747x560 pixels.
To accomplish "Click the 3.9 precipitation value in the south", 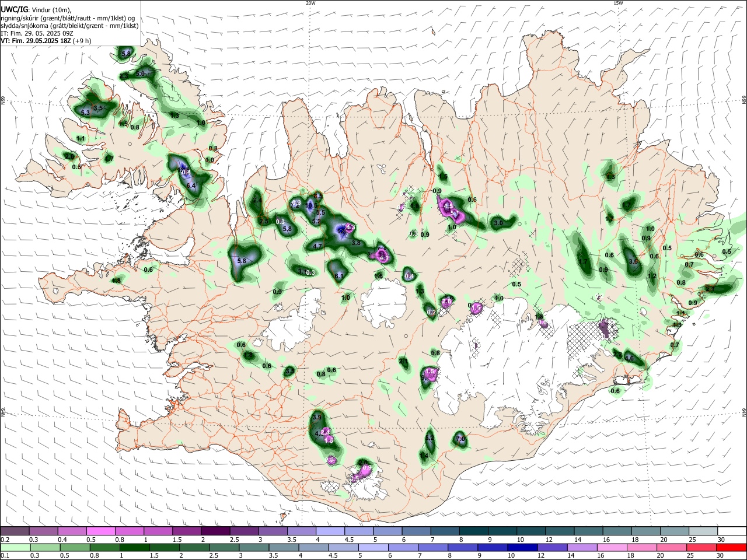I will tap(317, 418).
